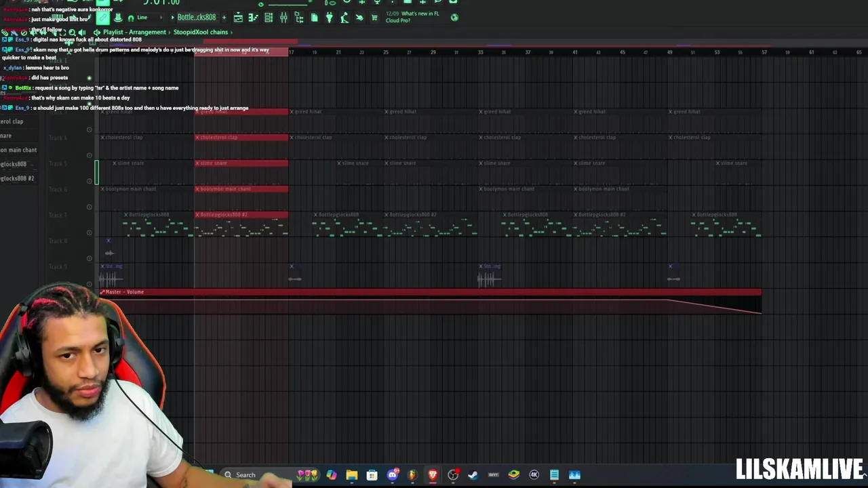Open the Mixer view icon
The height and width of the screenshot is (488, 868).
point(283,18)
